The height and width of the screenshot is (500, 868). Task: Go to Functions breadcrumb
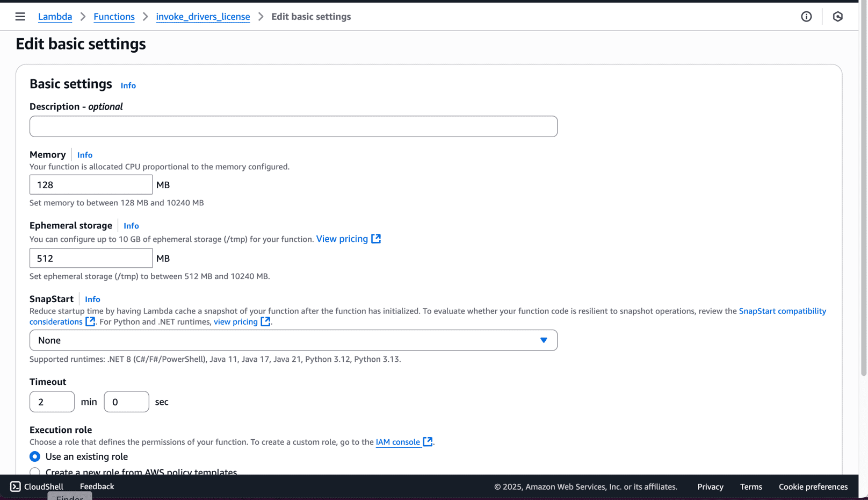click(114, 17)
